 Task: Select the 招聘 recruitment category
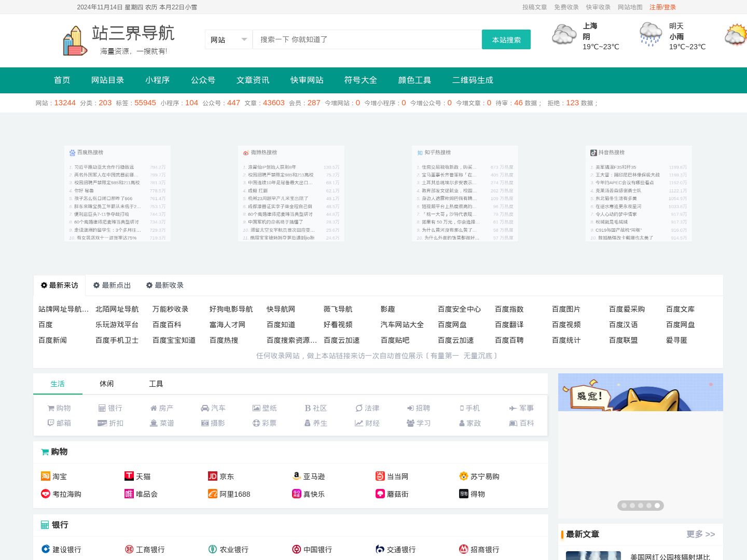(419, 408)
